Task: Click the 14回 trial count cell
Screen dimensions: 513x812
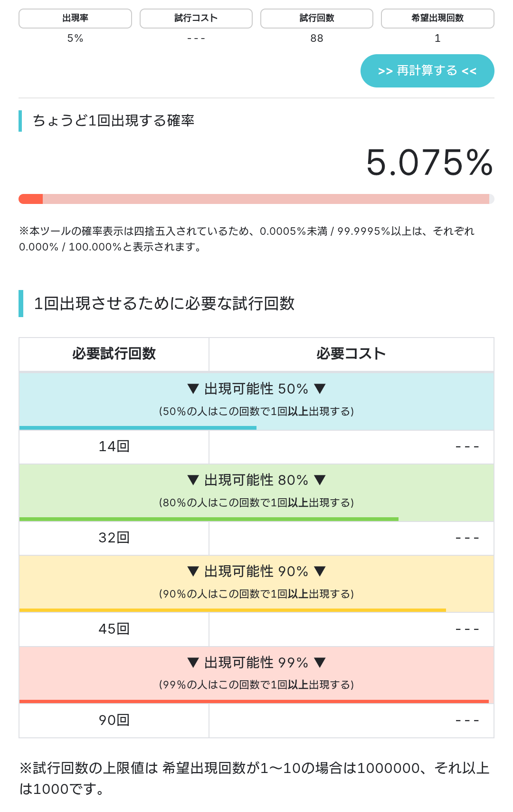Action: click(114, 446)
